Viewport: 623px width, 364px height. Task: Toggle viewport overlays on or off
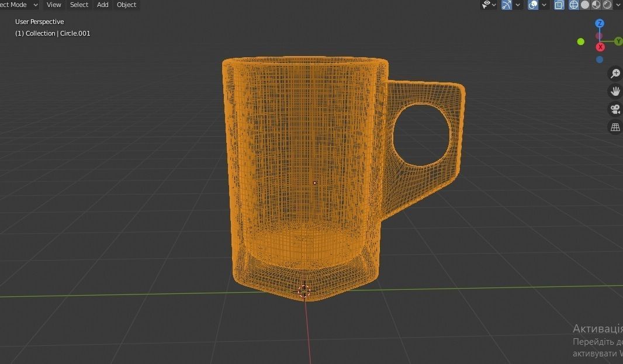(533, 5)
